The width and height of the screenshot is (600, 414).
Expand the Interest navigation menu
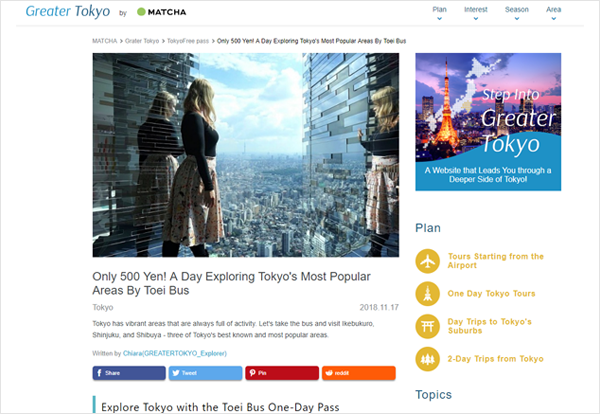(476, 13)
